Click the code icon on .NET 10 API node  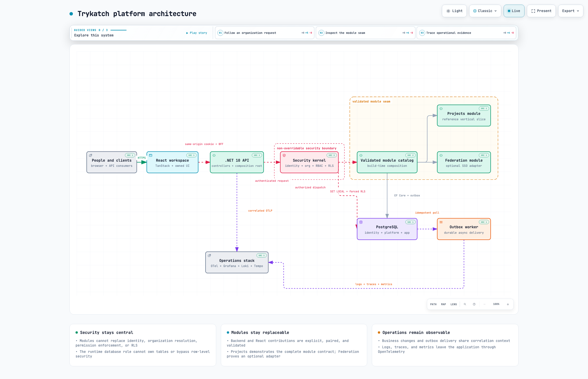pyautogui.click(x=214, y=155)
